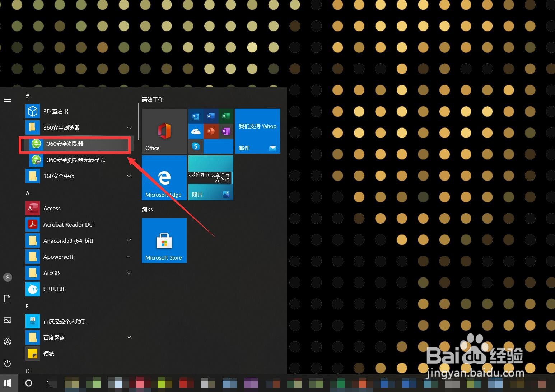Expand the Anaconda3 (64-bit) chevron
The height and width of the screenshot is (392, 555).
click(129, 241)
